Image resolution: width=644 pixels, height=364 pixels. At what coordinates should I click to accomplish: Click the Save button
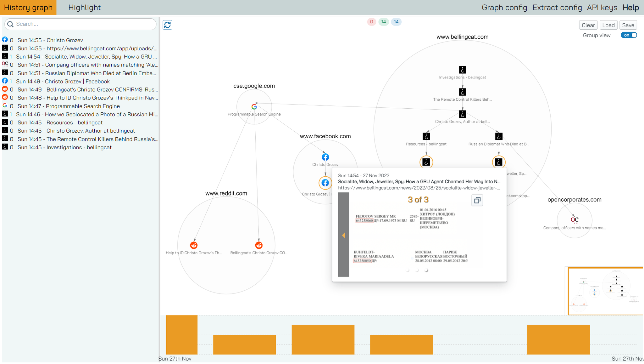click(628, 25)
